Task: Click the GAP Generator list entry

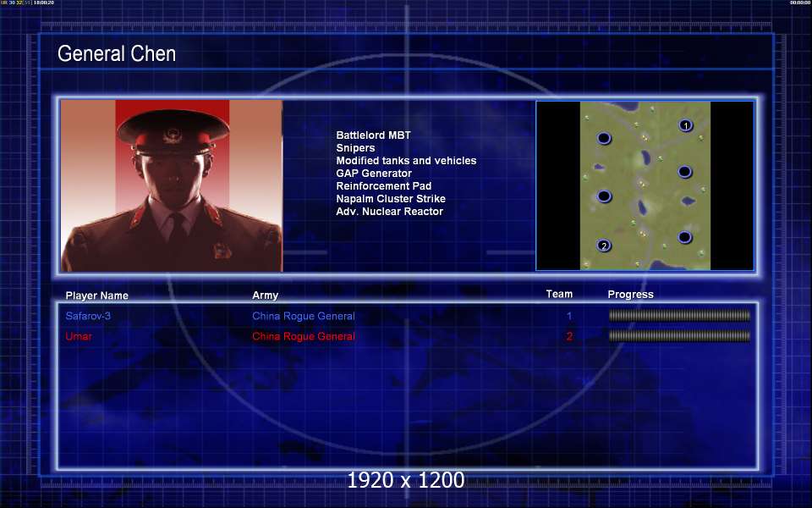Action: 374,174
